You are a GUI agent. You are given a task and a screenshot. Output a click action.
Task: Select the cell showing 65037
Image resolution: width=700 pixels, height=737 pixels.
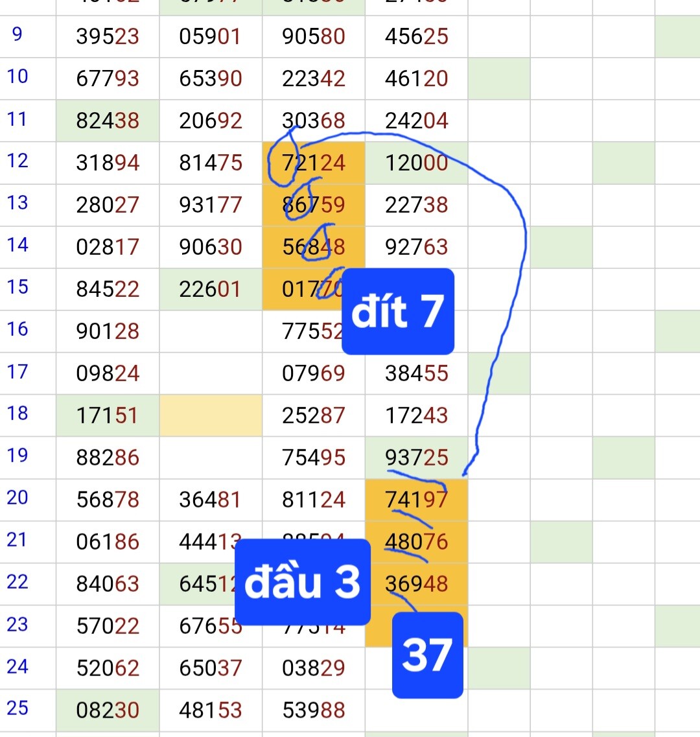click(x=211, y=668)
